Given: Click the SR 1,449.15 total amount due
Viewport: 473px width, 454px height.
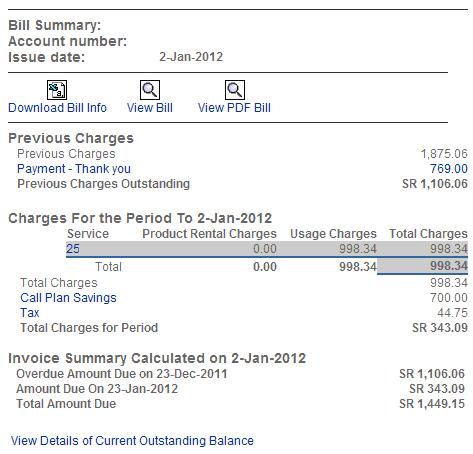Looking at the screenshot, I should coord(432,404).
